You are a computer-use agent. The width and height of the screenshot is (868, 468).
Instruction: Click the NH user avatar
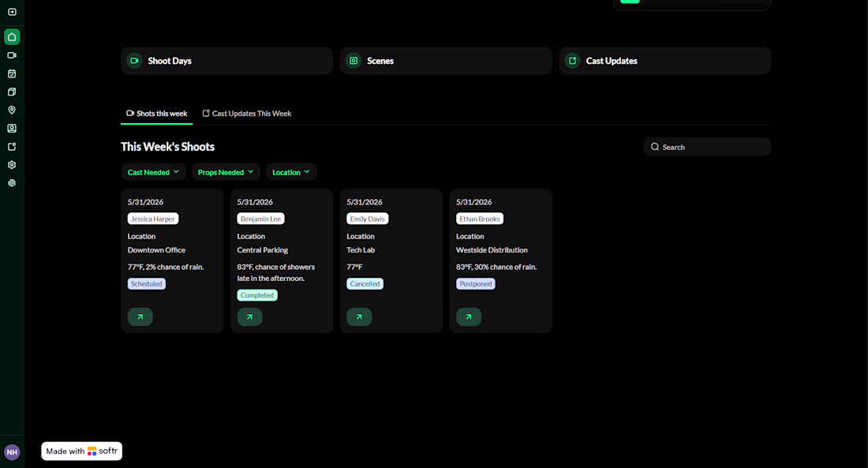click(x=12, y=452)
